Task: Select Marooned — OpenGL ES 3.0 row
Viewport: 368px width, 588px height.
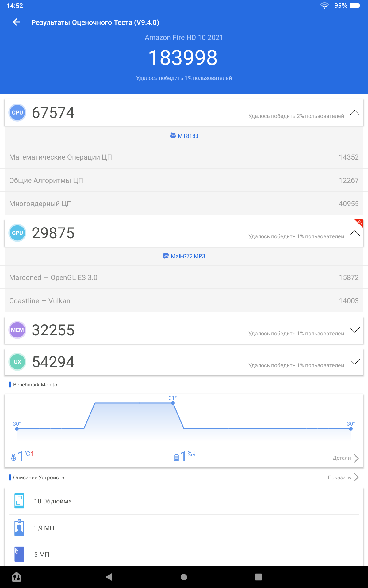Action: coord(184,277)
